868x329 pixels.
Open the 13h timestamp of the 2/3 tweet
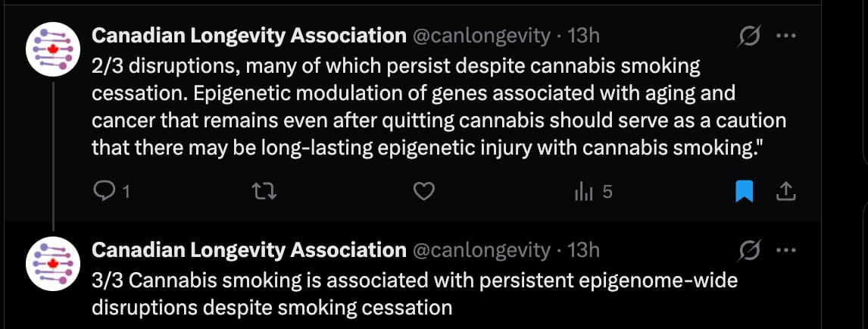(583, 35)
